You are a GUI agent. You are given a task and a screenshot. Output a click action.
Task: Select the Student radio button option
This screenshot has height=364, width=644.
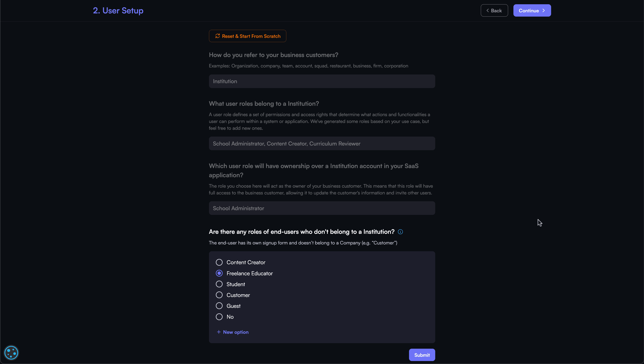coord(219,284)
